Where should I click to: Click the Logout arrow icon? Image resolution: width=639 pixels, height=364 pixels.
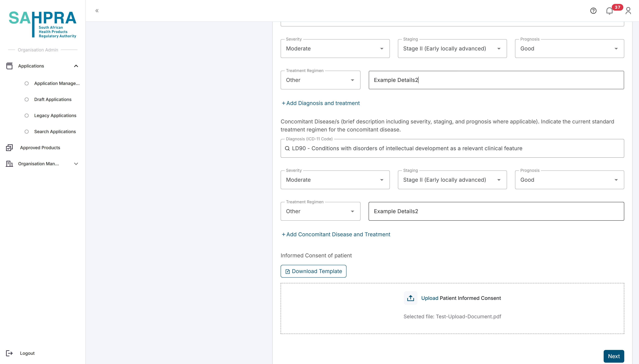(10, 353)
